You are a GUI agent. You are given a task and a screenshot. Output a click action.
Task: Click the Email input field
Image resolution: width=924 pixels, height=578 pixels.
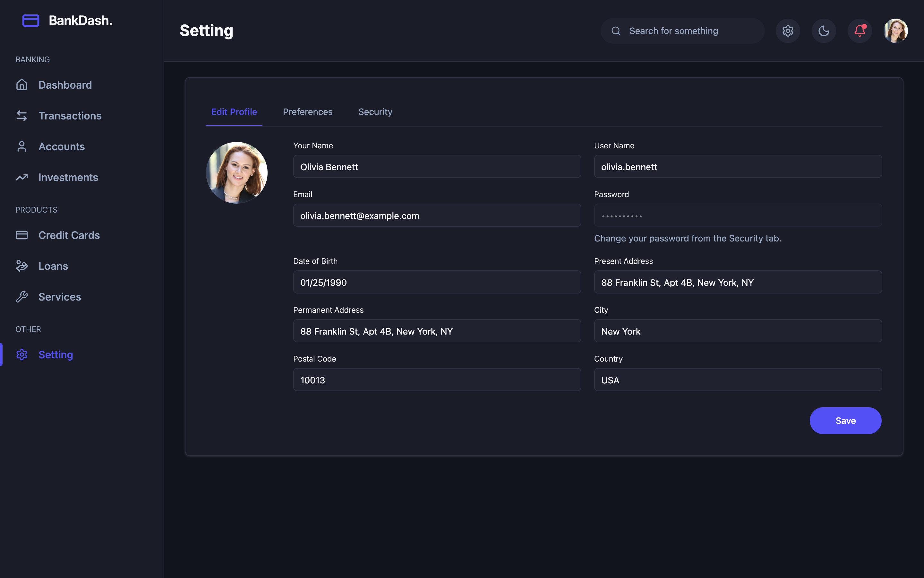pos(437,215)
